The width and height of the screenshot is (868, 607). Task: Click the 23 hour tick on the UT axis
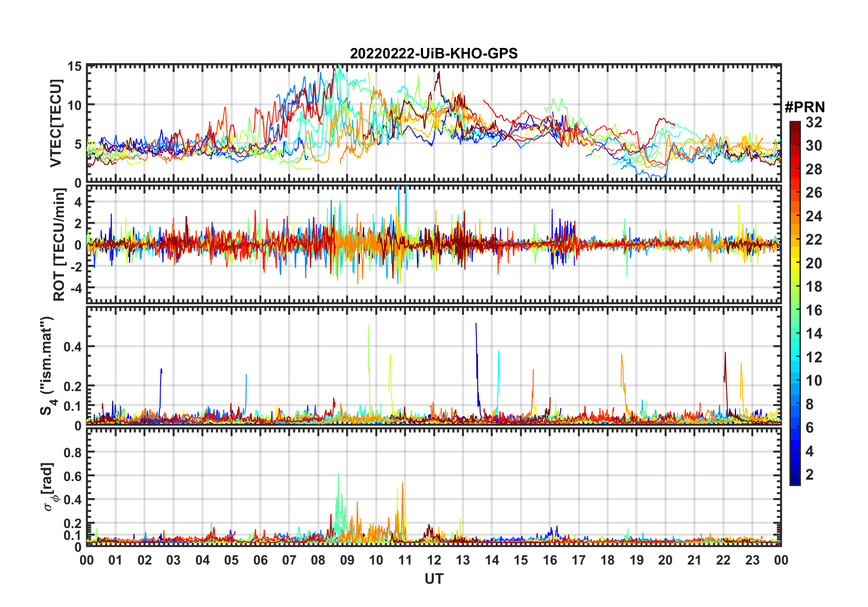752,560
